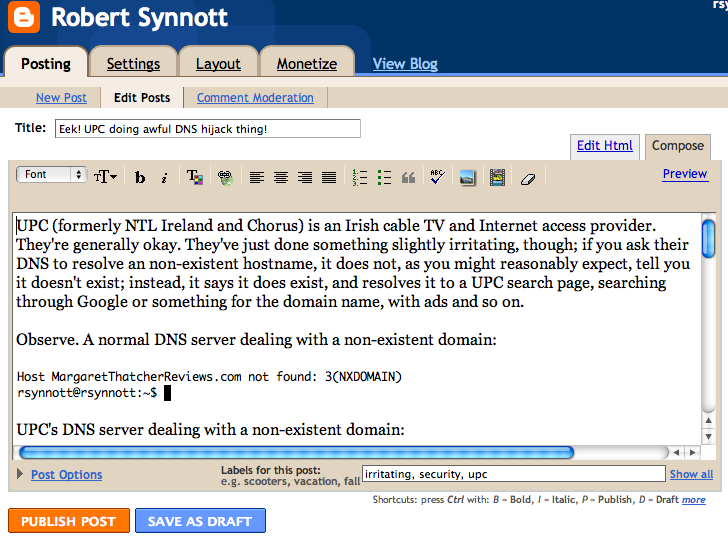
Task: Open the Settings tab
Action: 133,64
